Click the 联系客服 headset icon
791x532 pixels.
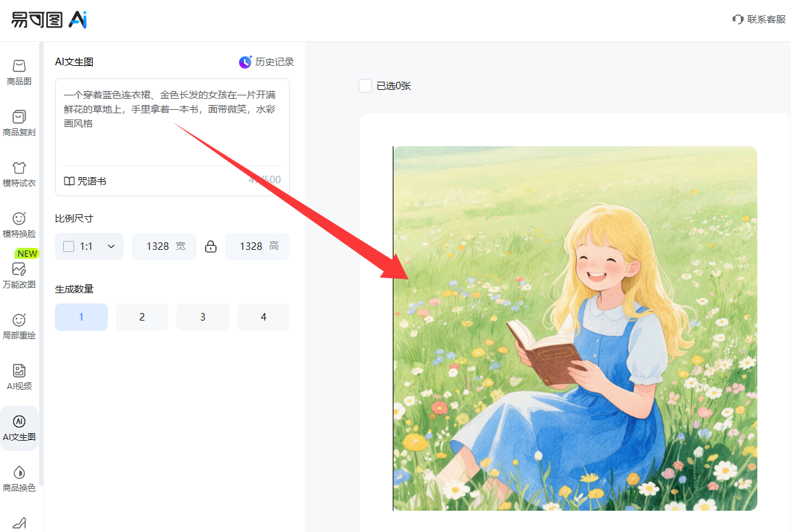(737, 19)
